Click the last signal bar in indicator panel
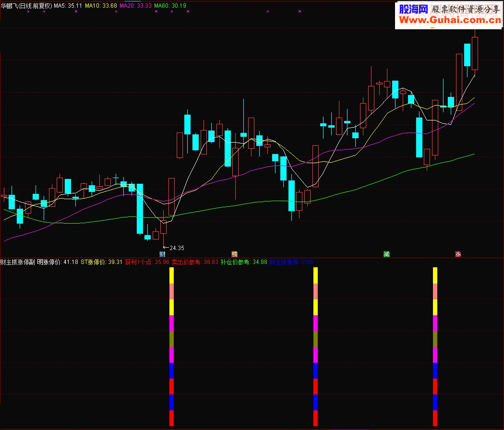This screenshot has height=430, width=504. (x=435, y=347)
